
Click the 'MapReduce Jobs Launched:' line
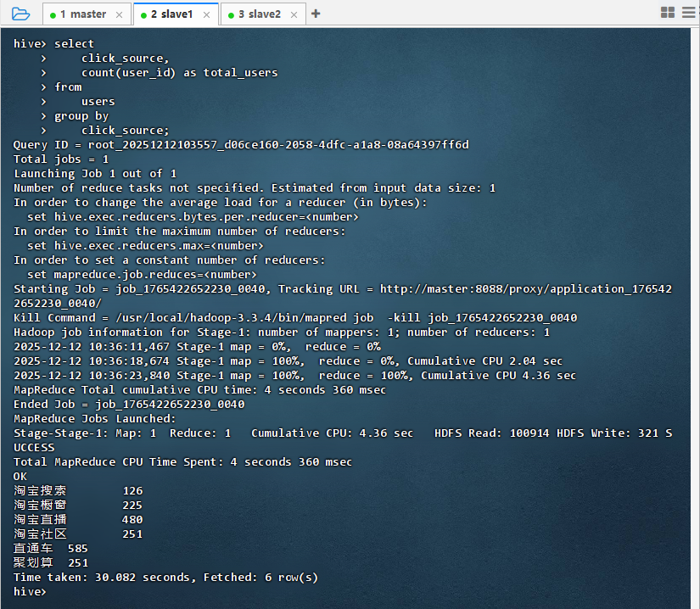click(x=95, y=418)
